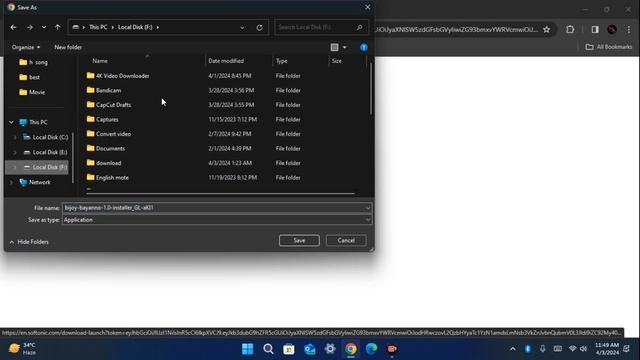Viewport: 640px width, 360px height.
Task: Open the weather widget showing Haze
Action: point(23,349)
